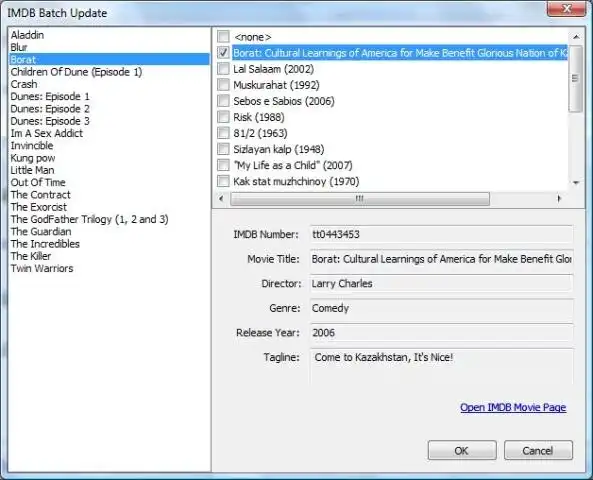Viewport: 593px width, 480px height.
Task: Select Im A Sex Addict entry
Action: pyautogui.click(x=47, y=133)
